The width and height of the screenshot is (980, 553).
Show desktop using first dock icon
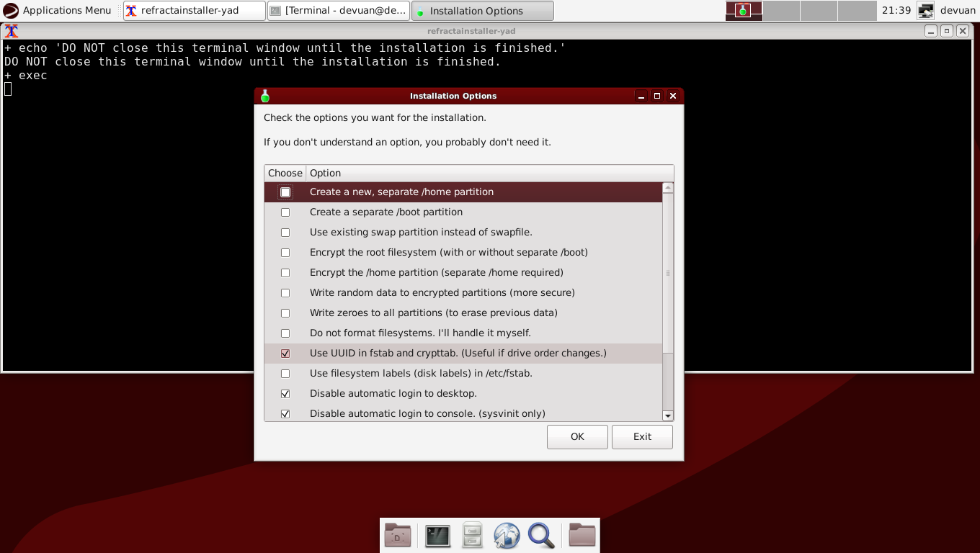click(398, 535)
